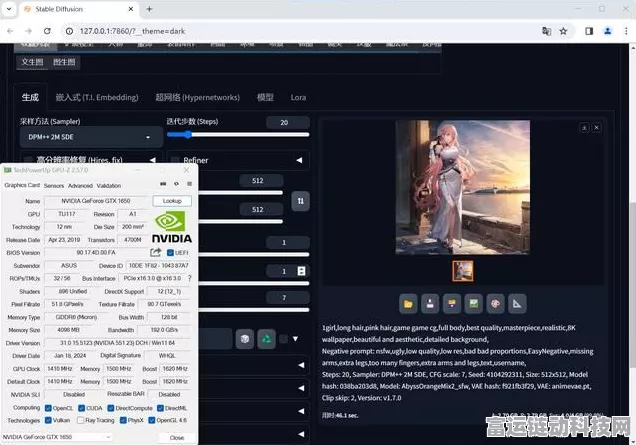This screenshot has width=636, height=445.
Task: Select the generated image thumbnail
Action: coord(463,271)
